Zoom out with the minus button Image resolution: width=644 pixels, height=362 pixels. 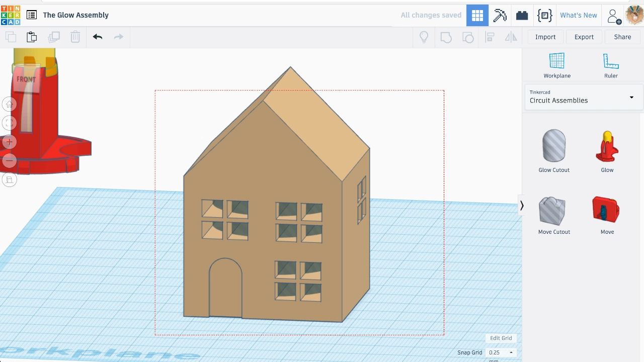[9, 161]
